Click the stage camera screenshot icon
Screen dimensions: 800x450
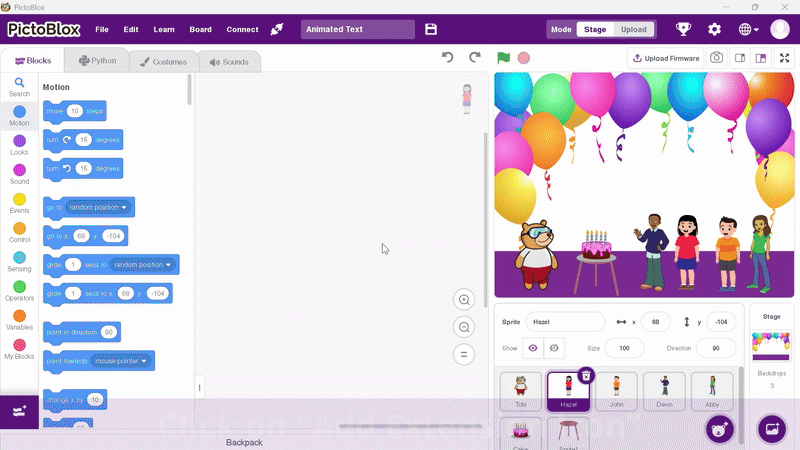tap(717, 58)
